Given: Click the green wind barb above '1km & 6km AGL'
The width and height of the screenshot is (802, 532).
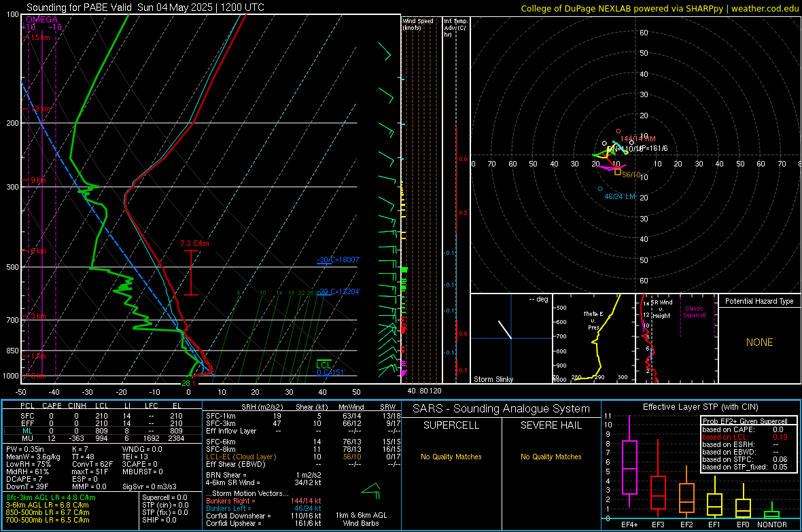Looking at the screenshot, I should coord(371,490).
